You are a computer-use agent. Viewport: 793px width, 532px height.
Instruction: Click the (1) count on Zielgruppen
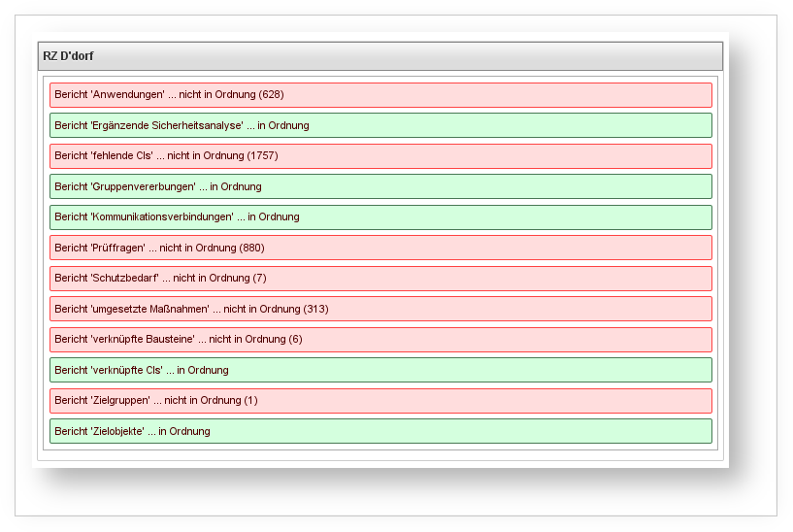coord(250,401)
